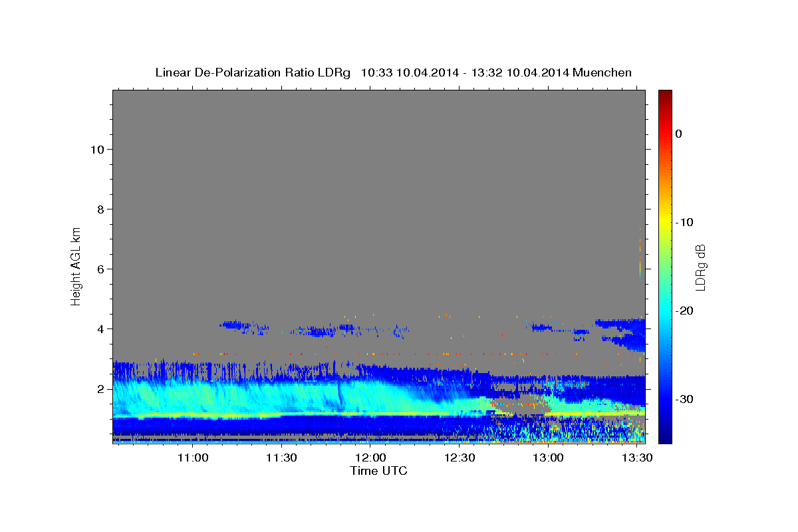Click the time tick label '11:30'
798x532 pixels.
[281, 458]
